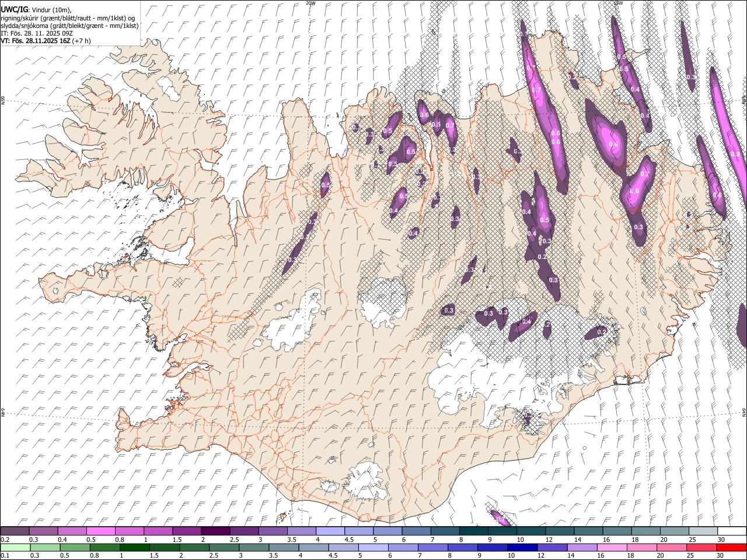This screenshot has height=560, width=747.
Task: Pick upper-row swatch between 12 and 14
Action: tap(559, 531)
